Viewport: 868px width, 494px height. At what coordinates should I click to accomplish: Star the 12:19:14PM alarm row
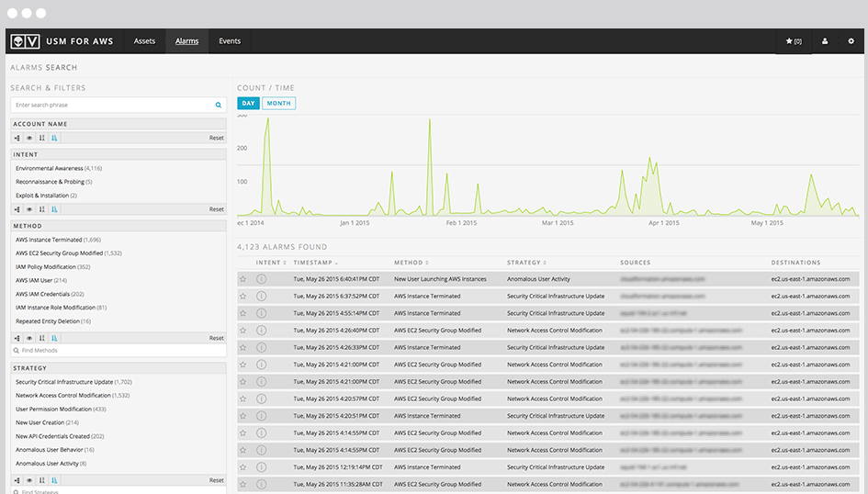(243, 467)
